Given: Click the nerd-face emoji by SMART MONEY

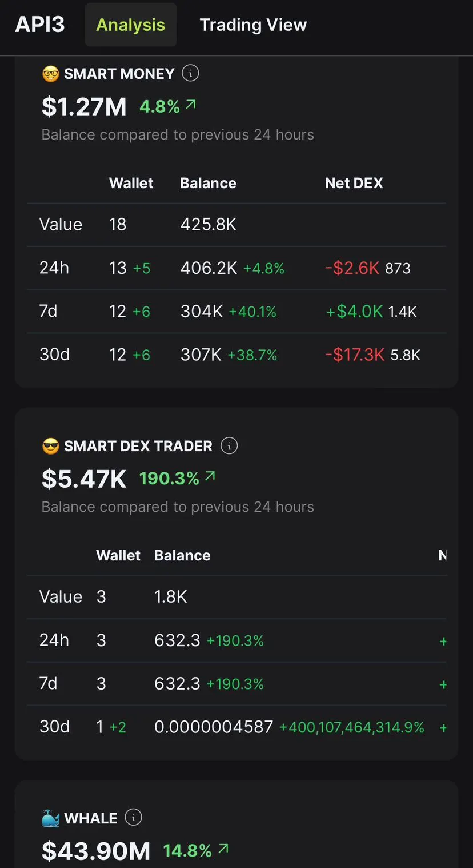Looking at the screenshot, I should pyautogui.click(x=51, y=74).
